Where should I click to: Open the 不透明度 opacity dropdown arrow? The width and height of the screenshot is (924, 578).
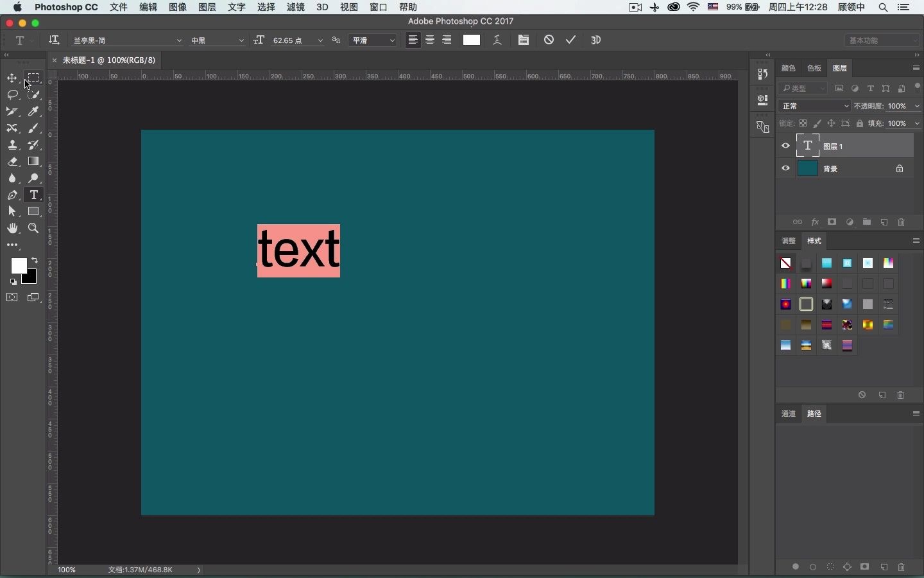[x=917, y=106]
